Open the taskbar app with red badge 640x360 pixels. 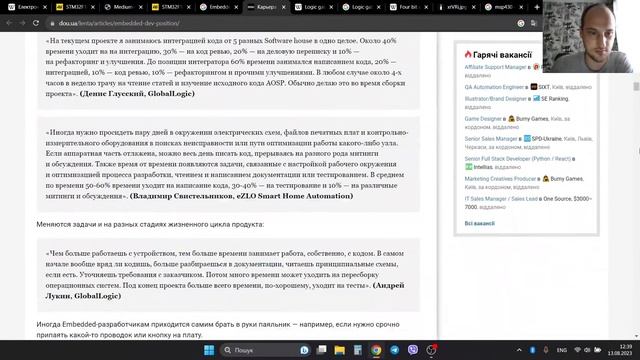[x=431, y=350]
